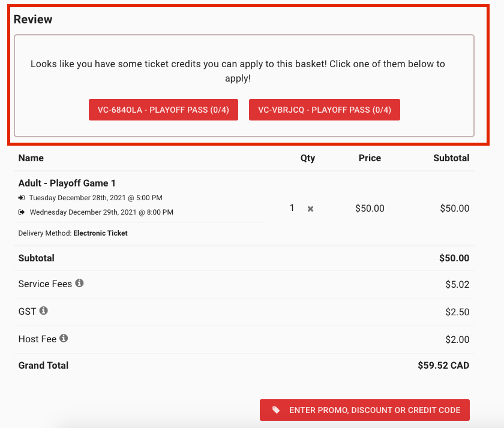504x428 pixels.
Task: Click the Name column header
Action: coord(31,158)
